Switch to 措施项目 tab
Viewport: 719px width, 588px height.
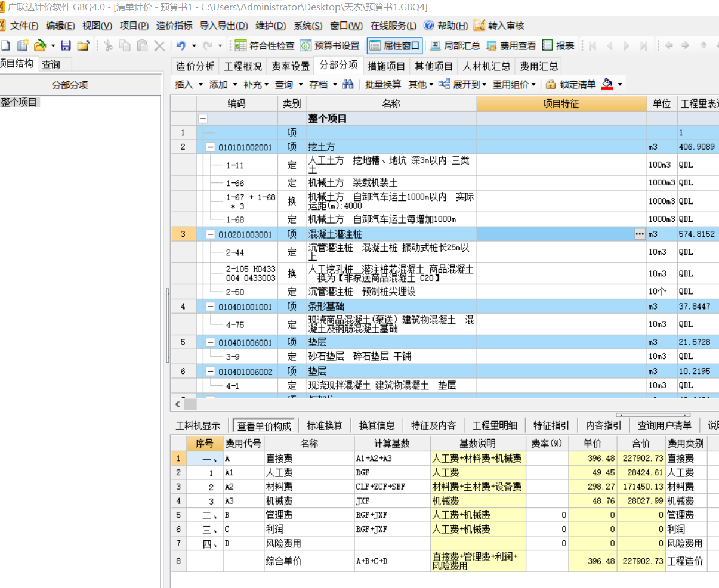386,66
